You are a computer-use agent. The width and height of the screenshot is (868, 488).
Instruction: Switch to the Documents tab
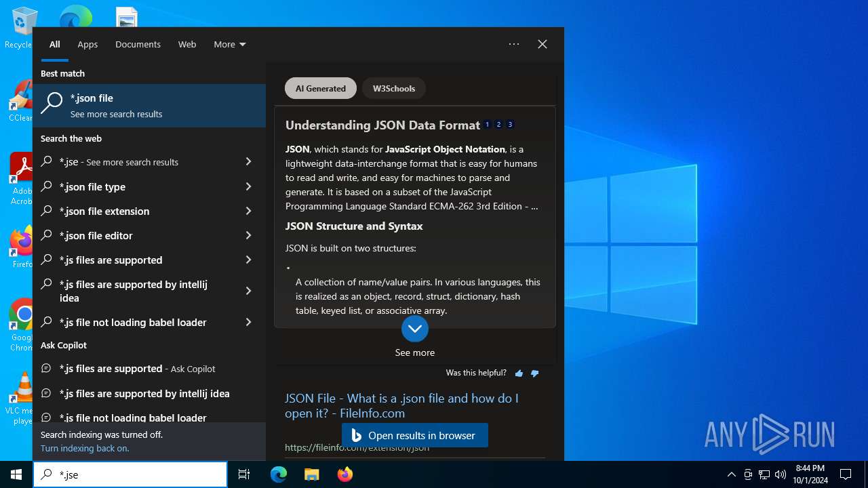click(138, 44)
